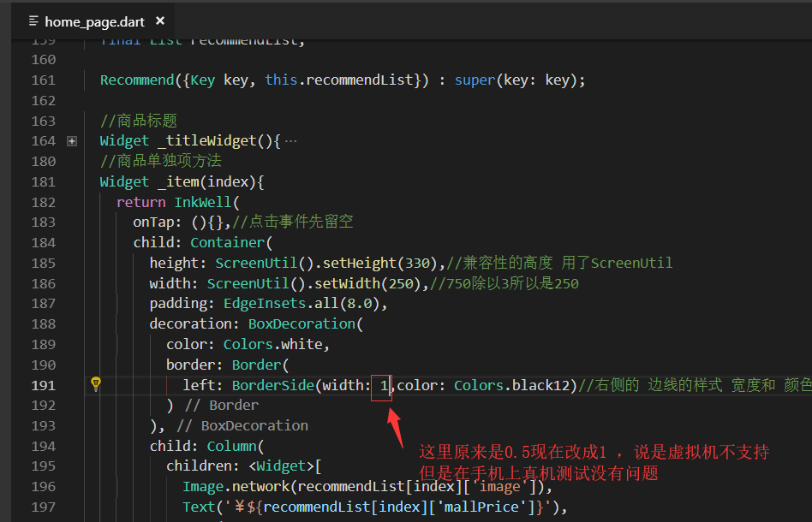Click the file icon on home_page.dart tab
This screenshot has height=522, width=812.
[33, 21]
